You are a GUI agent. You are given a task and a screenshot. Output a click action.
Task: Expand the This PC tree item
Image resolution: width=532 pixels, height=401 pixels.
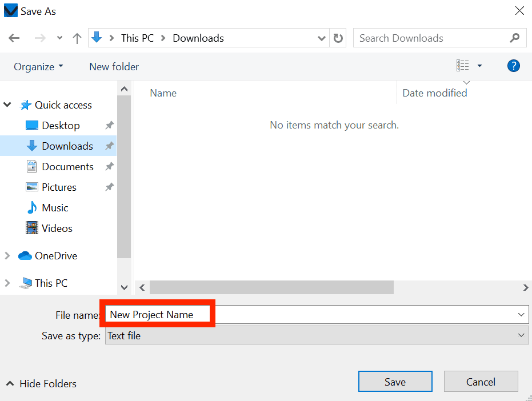click(x=7, y=283)
